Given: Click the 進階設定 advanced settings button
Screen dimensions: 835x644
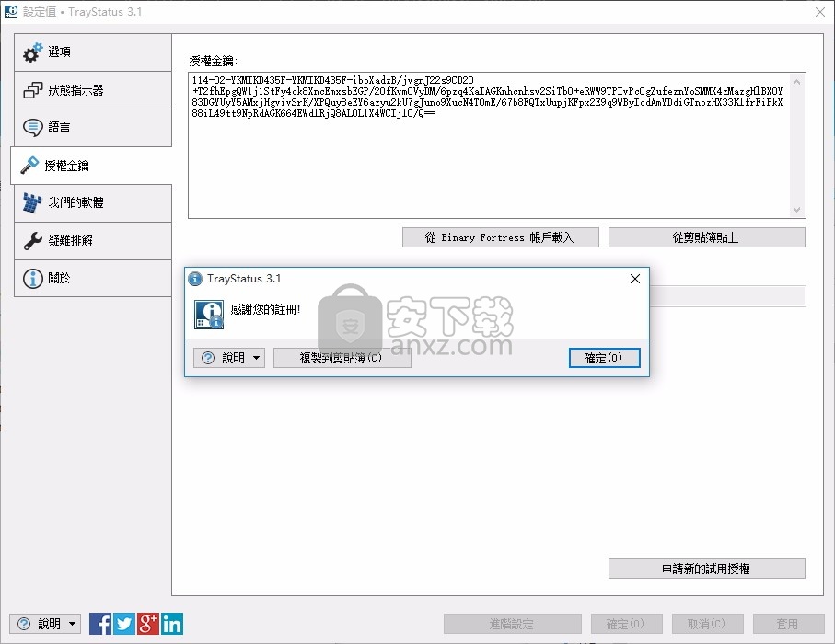Looking at the screenshot, I should click(x=512, y=624).
